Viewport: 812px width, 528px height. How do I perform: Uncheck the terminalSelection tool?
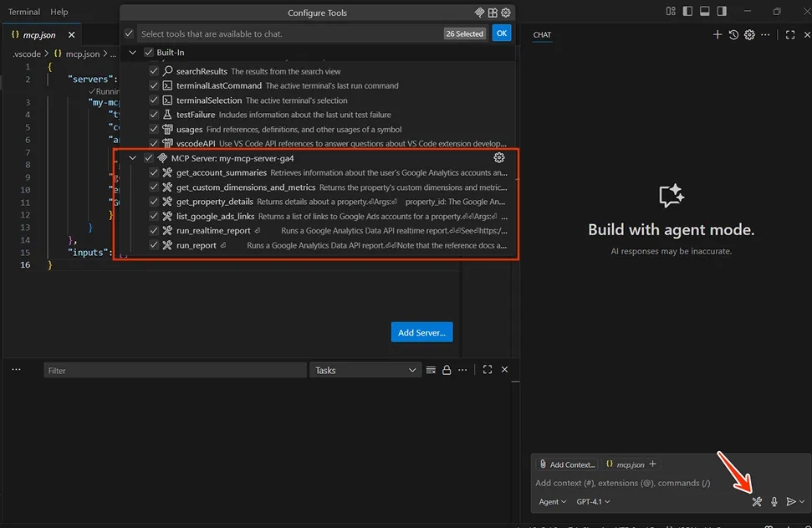(154, 100)
